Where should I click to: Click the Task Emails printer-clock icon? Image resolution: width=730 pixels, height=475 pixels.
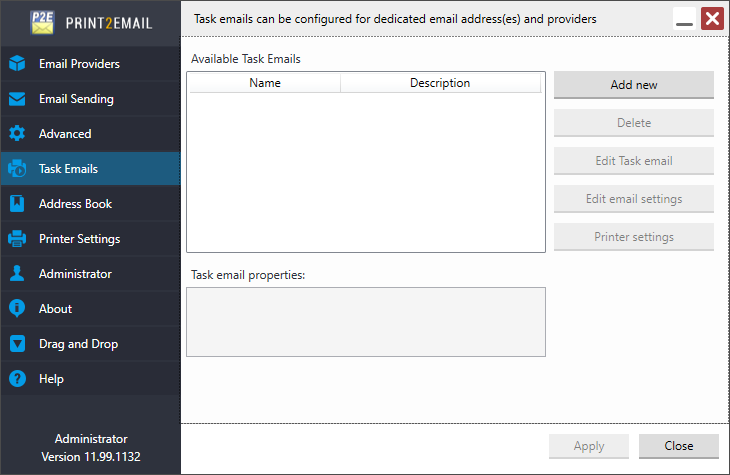[17, 169]
